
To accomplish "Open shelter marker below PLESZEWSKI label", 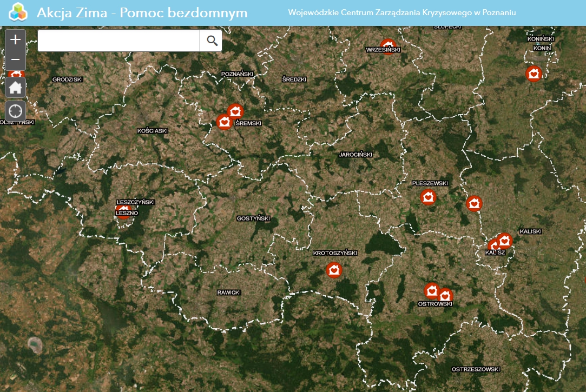I will pos(429,197).
